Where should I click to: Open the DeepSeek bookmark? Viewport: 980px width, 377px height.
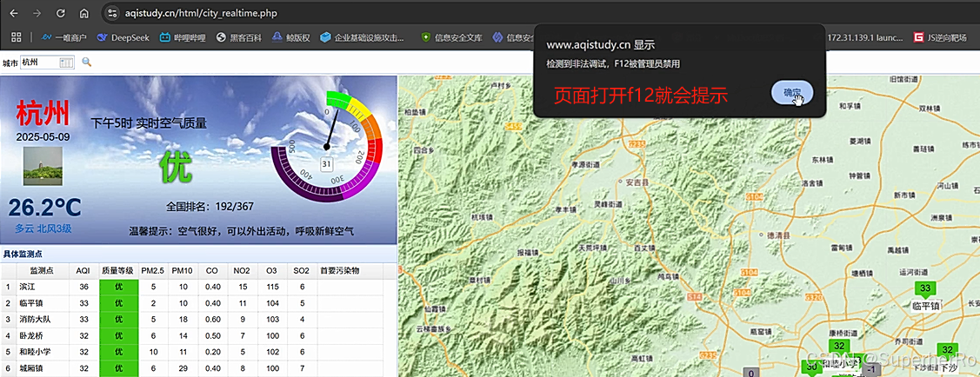[123, 37]
